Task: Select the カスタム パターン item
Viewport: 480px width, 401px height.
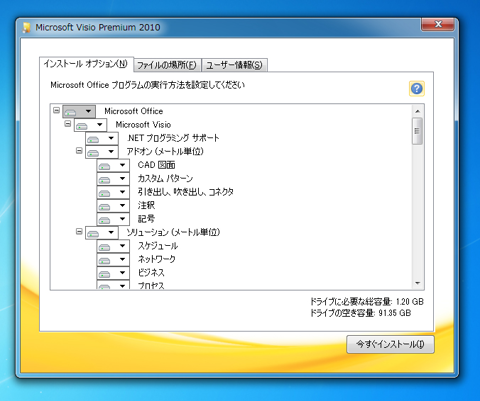Action: click(x=165, y=179)
